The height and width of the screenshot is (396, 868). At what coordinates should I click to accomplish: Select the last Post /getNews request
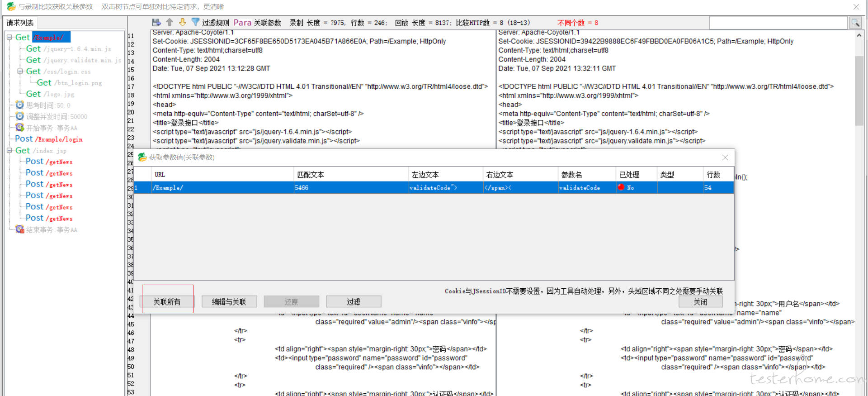[49, 218]
